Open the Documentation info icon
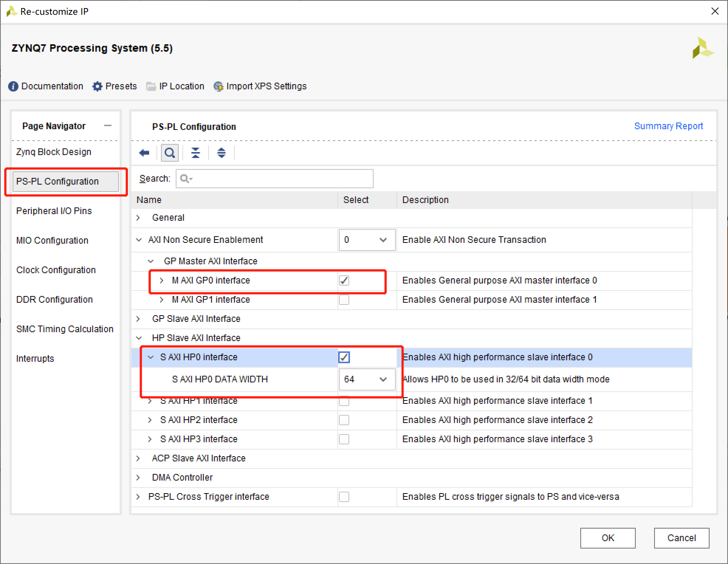Viewport: 728px width, 564px height. (13, 86)
